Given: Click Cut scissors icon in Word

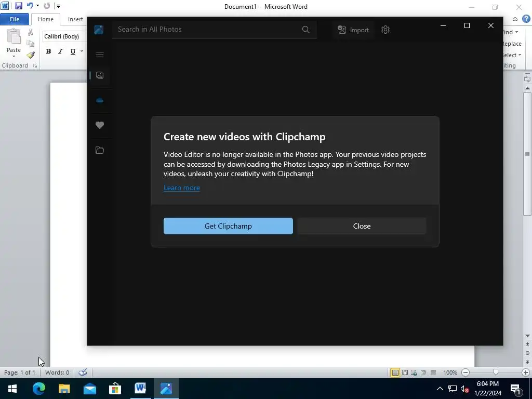Looking at the screenshot, I should pyautogui.click(x=31, y=33).
